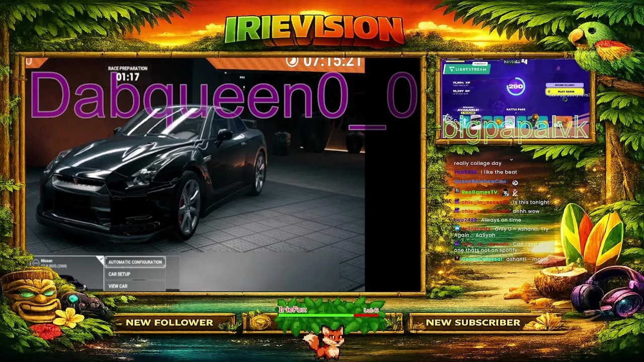This screenshot has height=362, width=644.
Task: Click the crown badge before 'Only U' message
Action: [x=457, y=228]
